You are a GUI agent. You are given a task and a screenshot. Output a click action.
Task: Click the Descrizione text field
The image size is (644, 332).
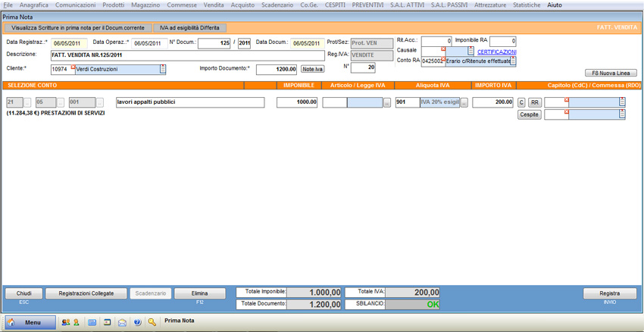pos(187,55)
